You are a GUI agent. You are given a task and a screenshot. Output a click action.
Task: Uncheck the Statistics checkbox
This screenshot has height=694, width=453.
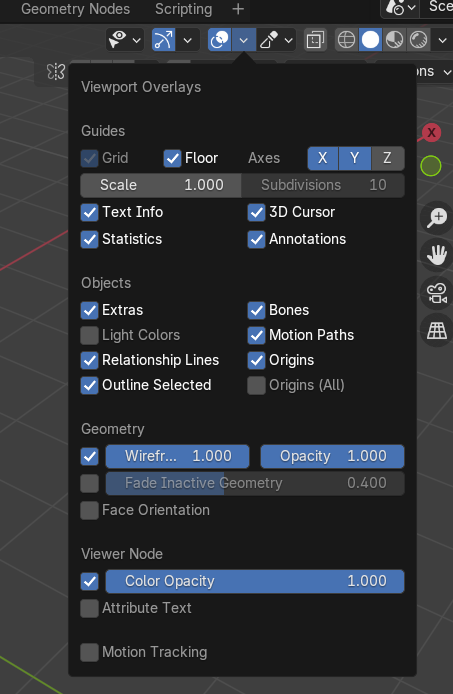point(89,239)
